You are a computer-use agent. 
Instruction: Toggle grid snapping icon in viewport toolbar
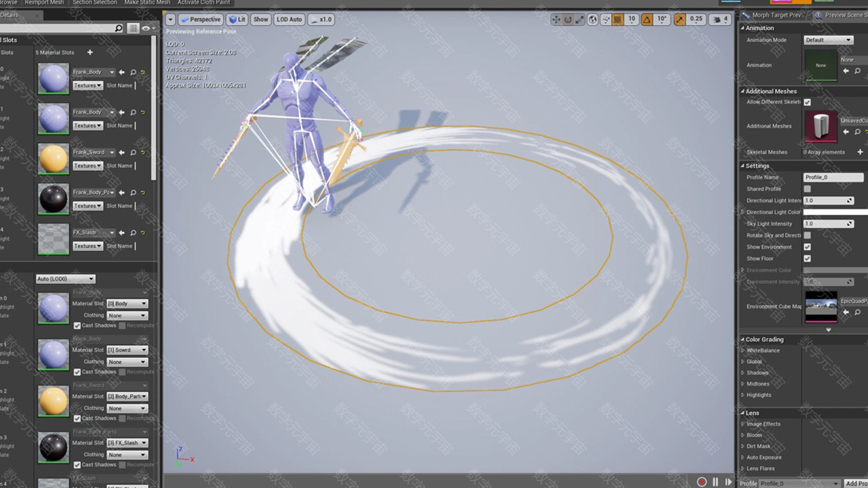pyautogui.click(x=618, y=20)
